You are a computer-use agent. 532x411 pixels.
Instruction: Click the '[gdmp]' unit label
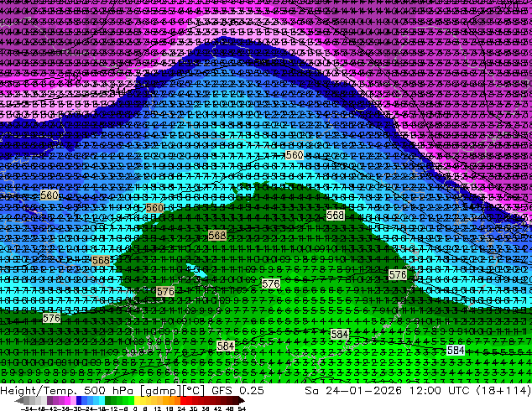(161, 391)
